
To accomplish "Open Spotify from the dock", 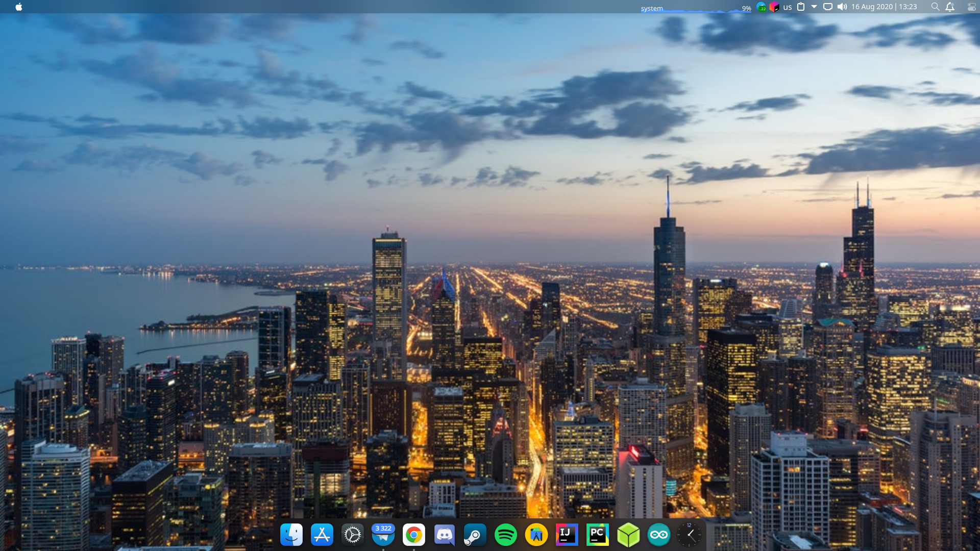I will [x=506, y=535].
